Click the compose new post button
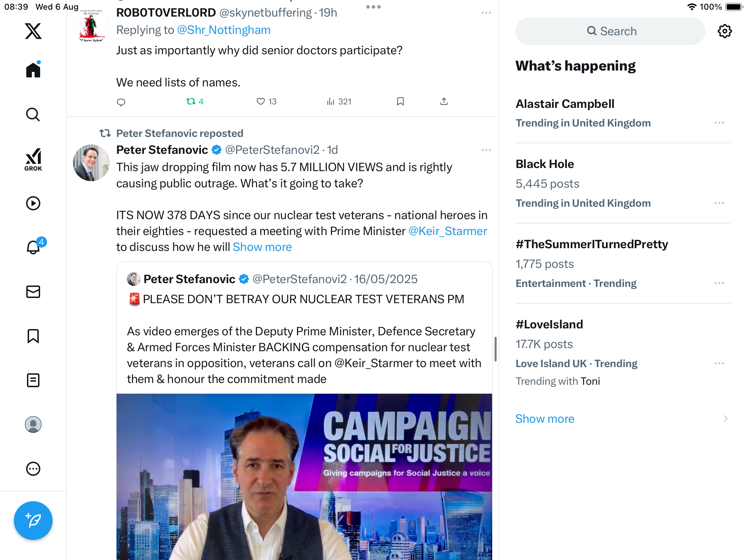Screen dimensions: 747x560 point(33,520)
